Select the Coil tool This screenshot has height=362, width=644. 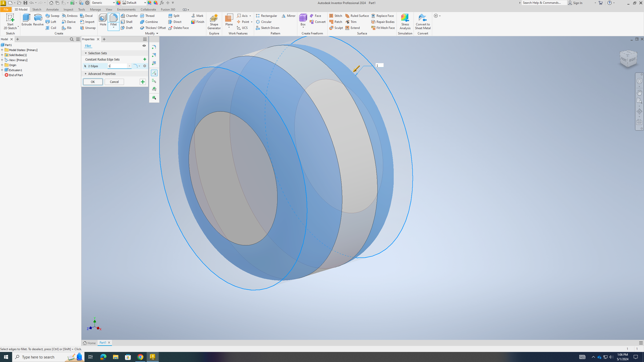pos(51,28)
